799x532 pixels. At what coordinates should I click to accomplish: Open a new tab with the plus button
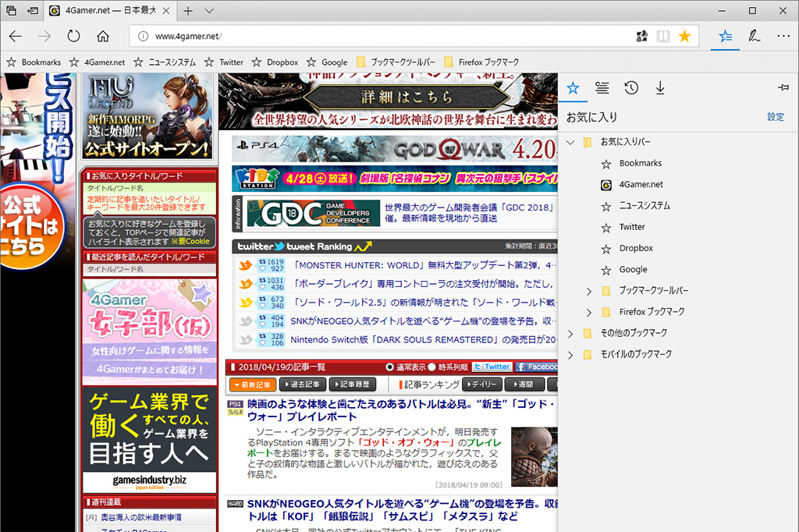[188, 11]
